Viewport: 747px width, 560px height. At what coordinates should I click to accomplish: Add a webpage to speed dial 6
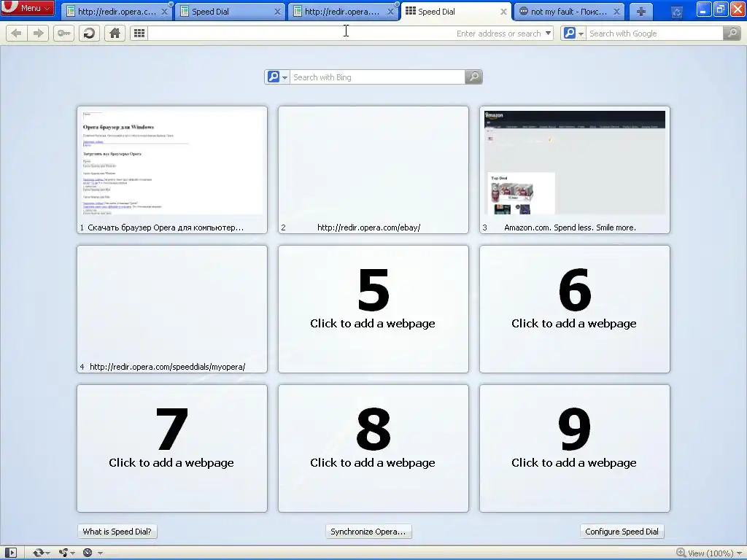click(575, 309)
